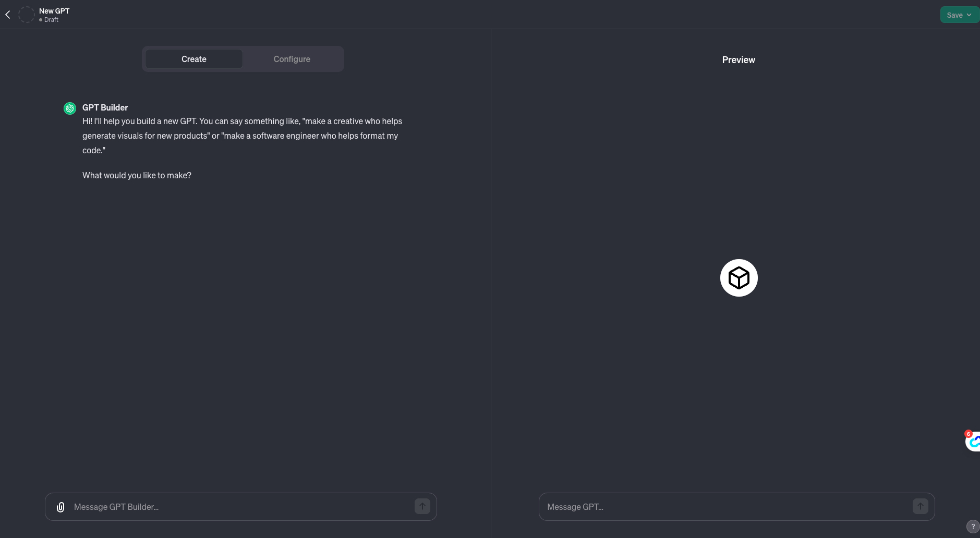Switch to the Configure tab
The height and width of the screenshot is (538, 980).
[x=292, y=59]
